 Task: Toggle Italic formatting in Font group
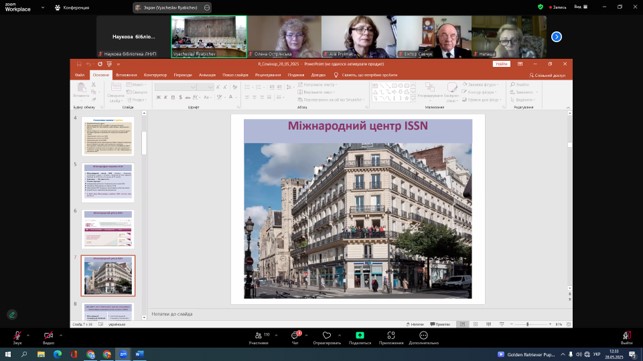pyautogui.click(x=165, y=98)
